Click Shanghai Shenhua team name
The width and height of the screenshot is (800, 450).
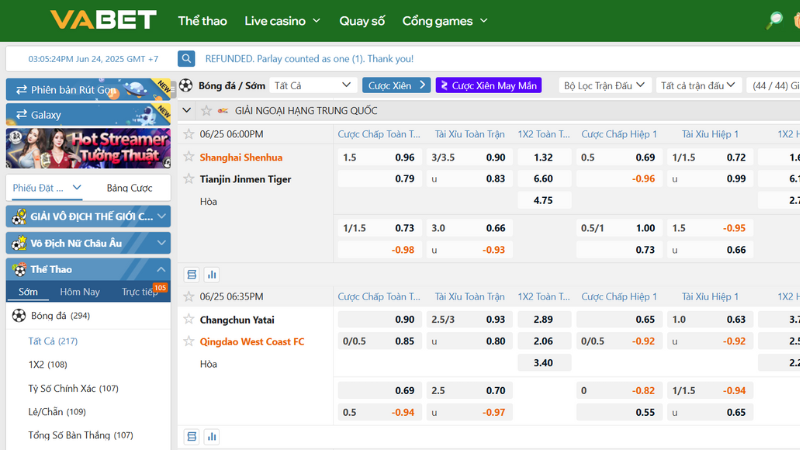241,157
